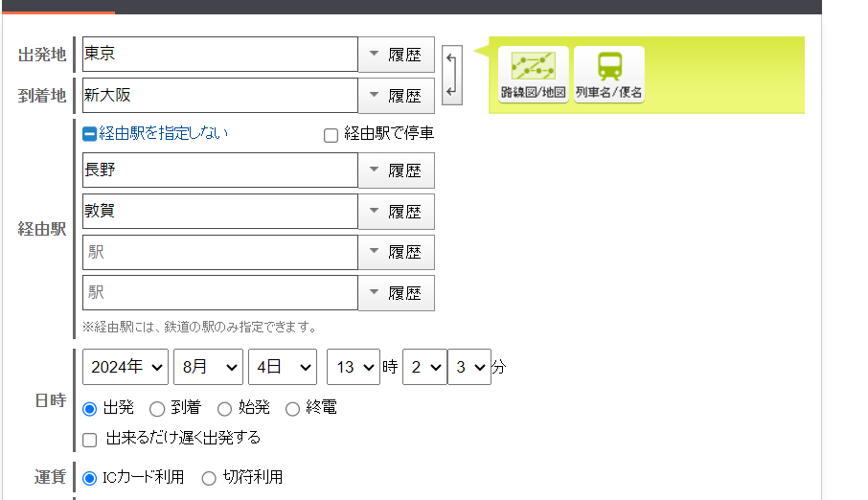Open 履歴 history for 長野 via station

[397, 170]
